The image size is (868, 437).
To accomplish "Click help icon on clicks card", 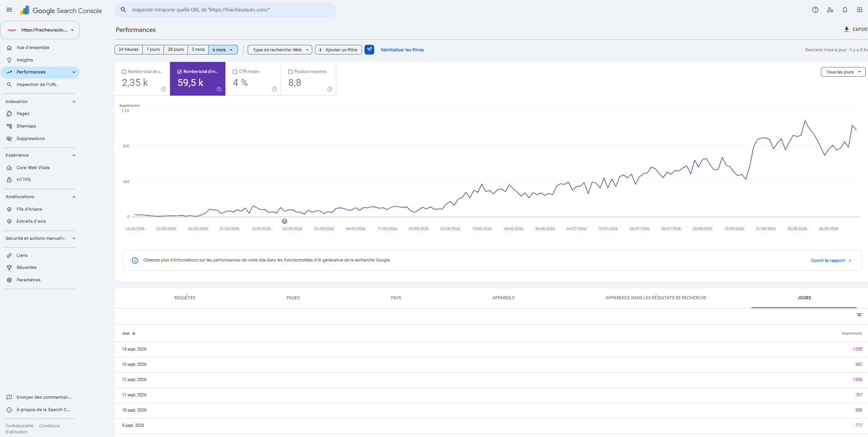I will pyautogui.click(x=164, y=89).
